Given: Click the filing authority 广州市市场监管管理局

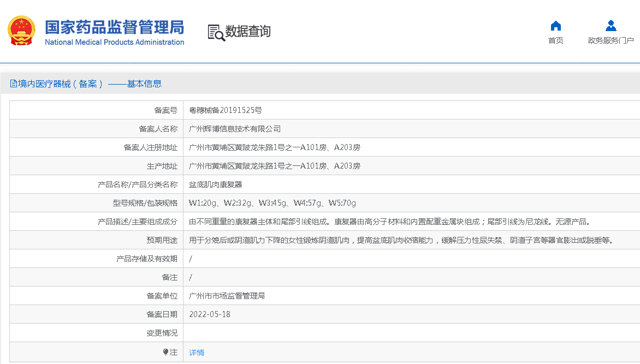Looking at the screenshot, I should pyautogui.click(x=227, y=296).
